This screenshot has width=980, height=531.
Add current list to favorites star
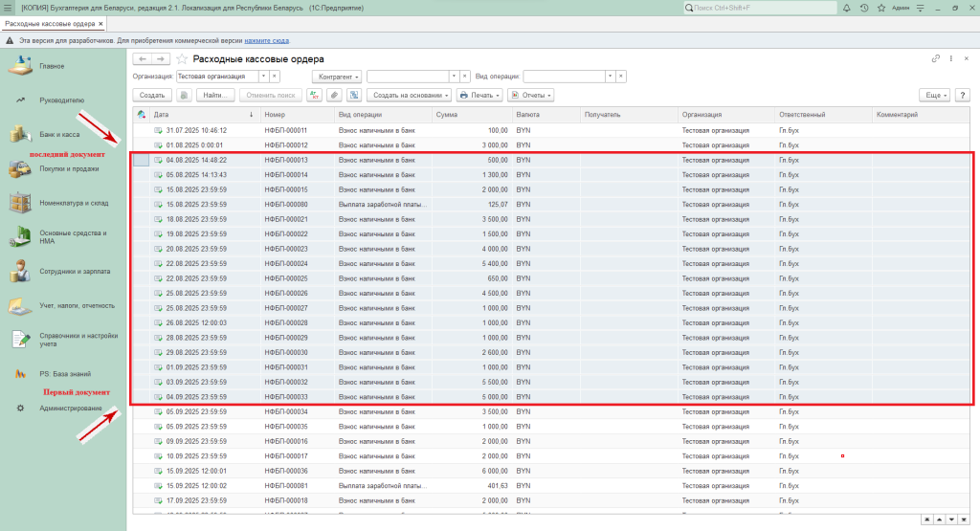click(182, 59)
